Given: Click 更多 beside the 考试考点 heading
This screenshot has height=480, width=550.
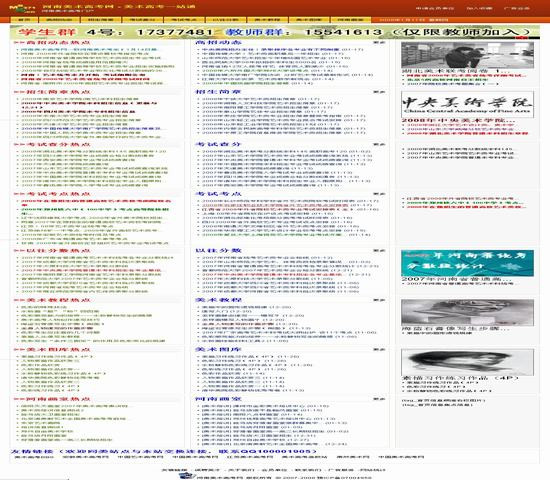Looking at the screenshot, I should 379,194.
